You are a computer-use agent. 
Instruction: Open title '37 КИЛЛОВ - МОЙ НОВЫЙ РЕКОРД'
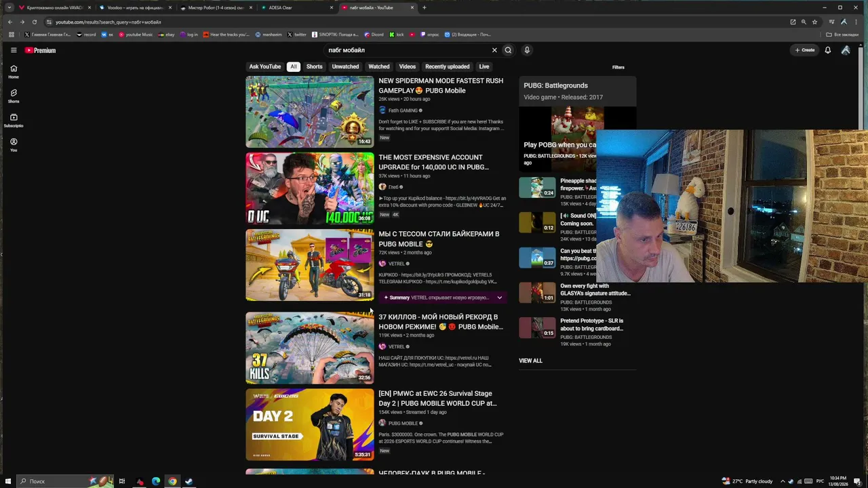[x=441, y=322]
